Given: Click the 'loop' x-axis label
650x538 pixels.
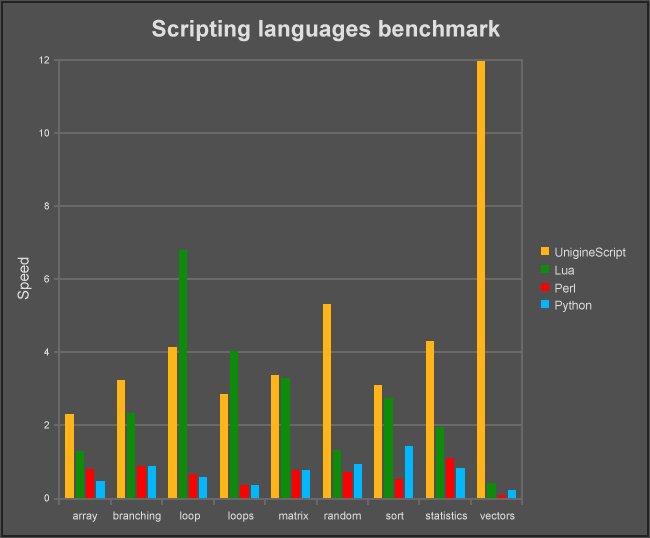Looking at the screenshot, I should point(189,516).
